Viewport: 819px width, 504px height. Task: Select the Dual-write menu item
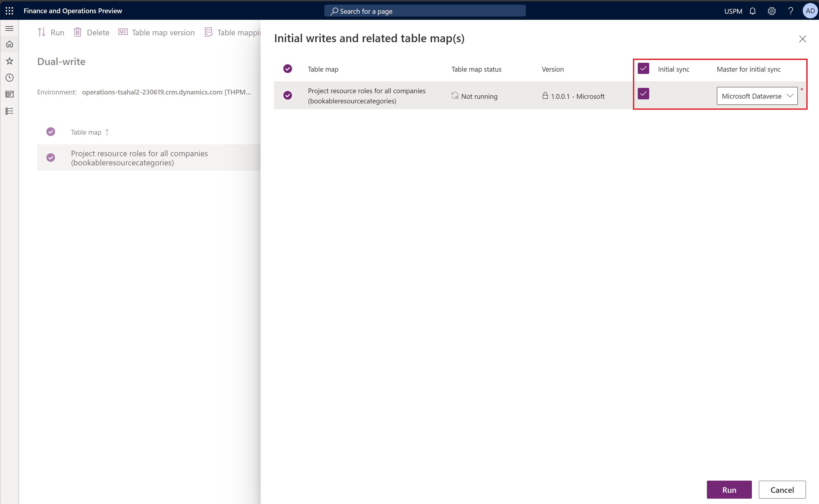61,61
